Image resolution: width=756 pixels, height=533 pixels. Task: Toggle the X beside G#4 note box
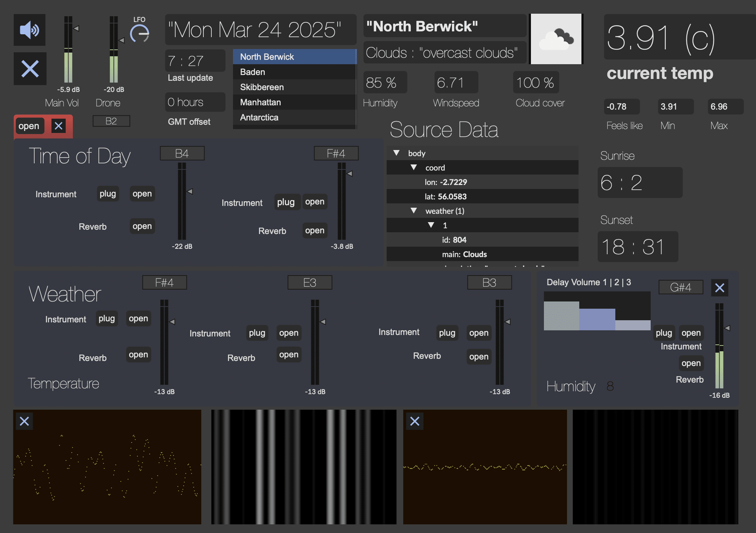coord(720,288)
